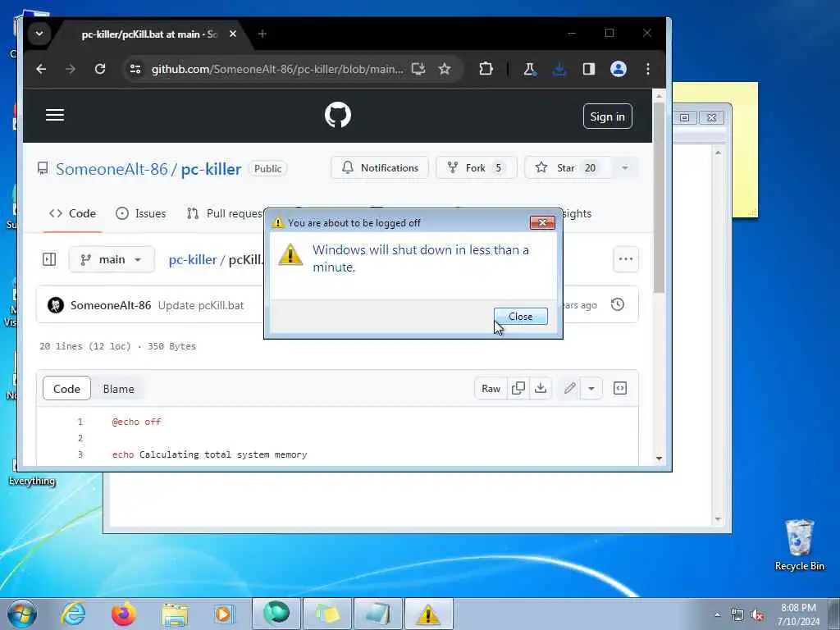This screenshot has height=630, width=840.
Task: Switch to the Code tab
Action: (72, 213)
